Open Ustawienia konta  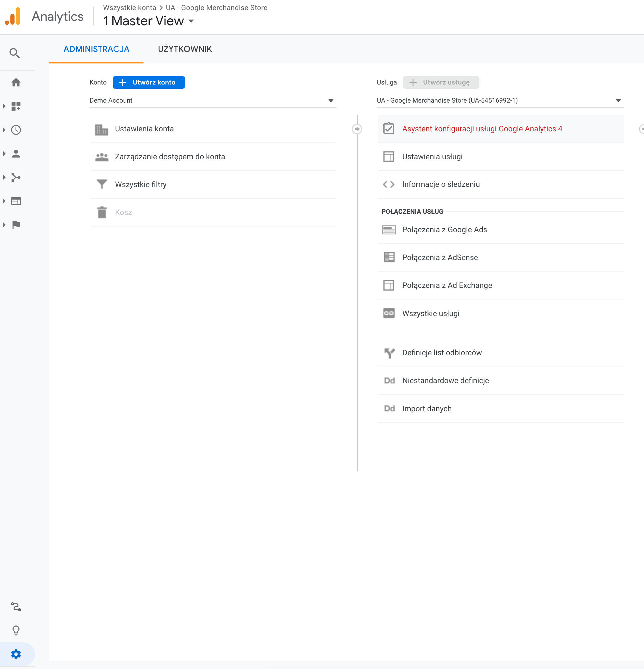(x=213, y=129)
